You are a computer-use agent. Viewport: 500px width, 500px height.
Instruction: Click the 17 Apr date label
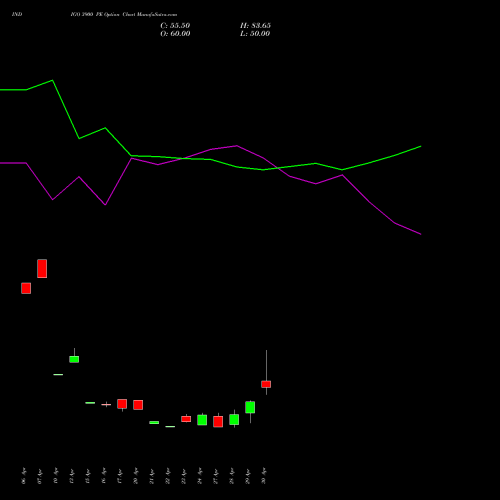(x=119, y=476)
